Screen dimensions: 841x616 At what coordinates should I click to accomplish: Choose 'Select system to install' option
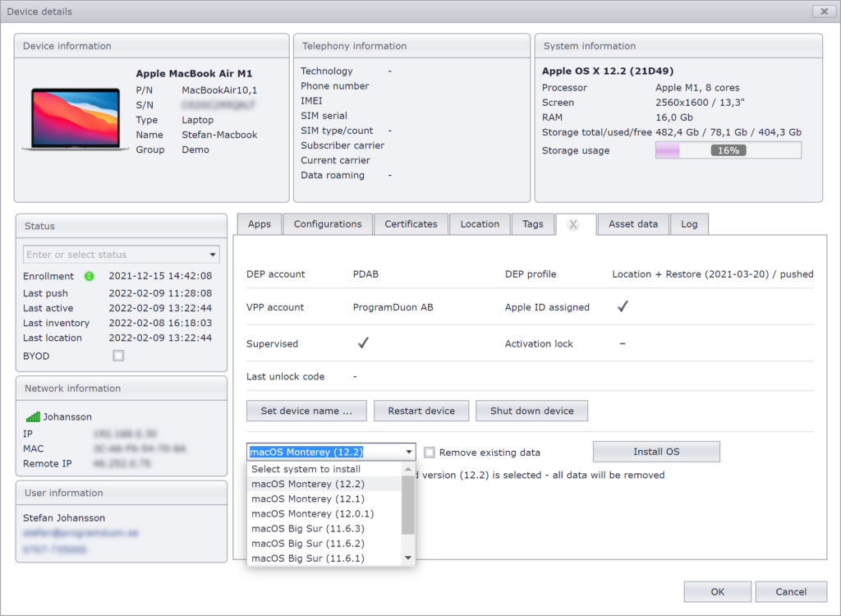pos(324,469)
